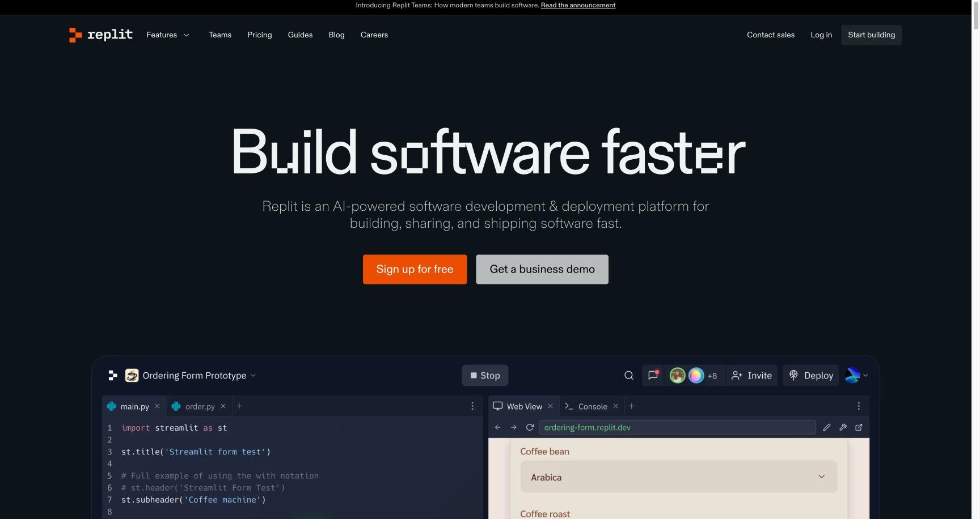The height and width of the screenshot is (519, 980).
Task: Open the workspace search icon
Action: coord(629,375)
